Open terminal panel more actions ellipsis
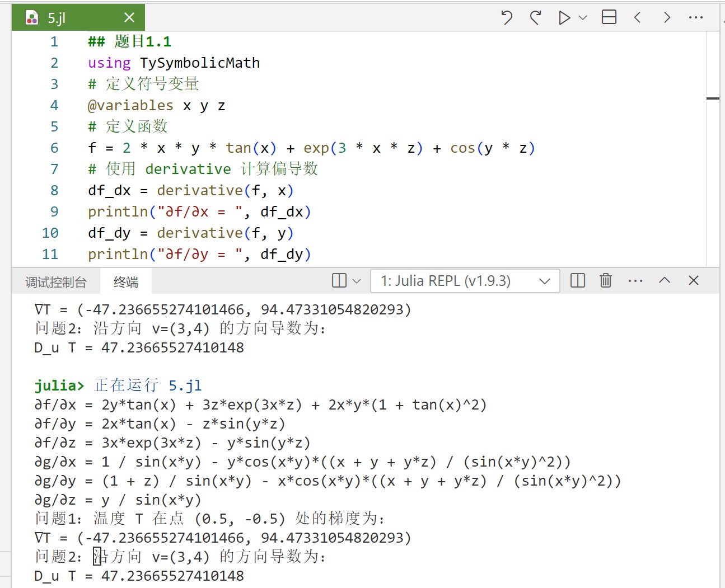Image resolution: width=725 pixels, height=588 pixels. pyautogui.click(x=635, y=281)
